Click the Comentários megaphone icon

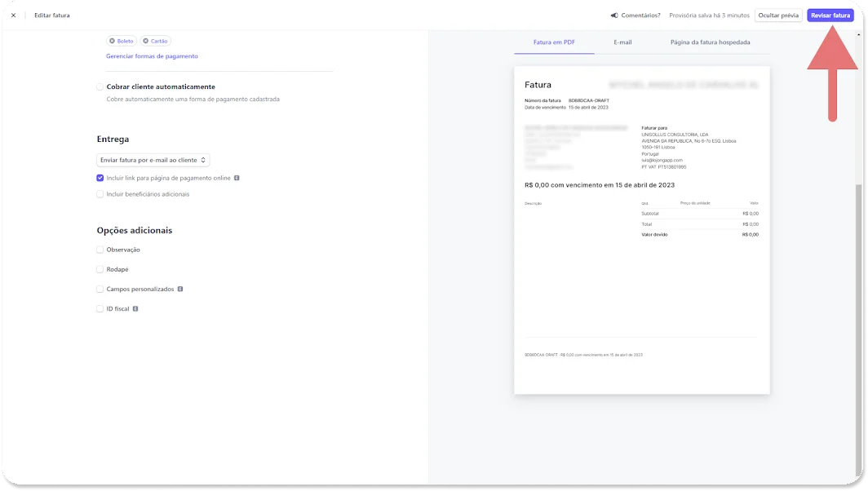(x=614, y=15)
